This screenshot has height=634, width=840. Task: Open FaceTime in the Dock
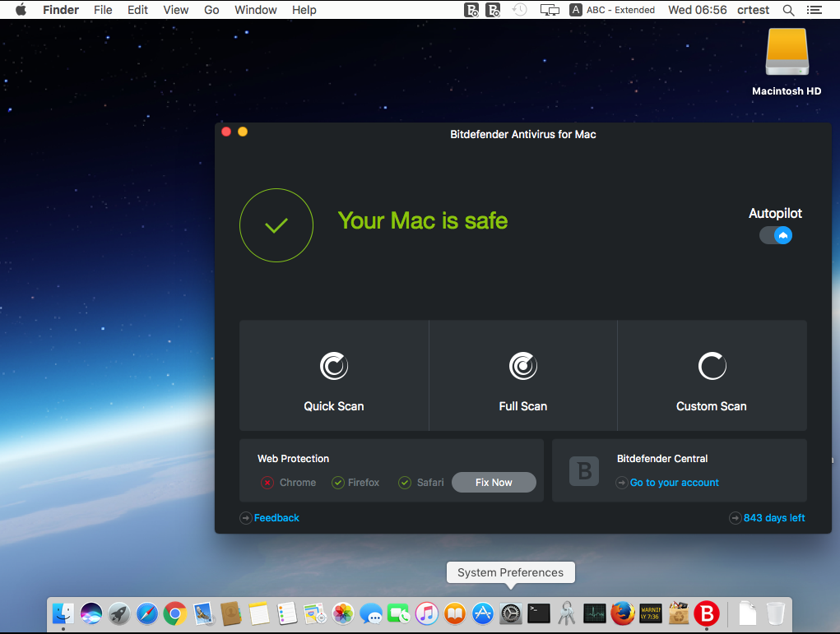[x=398, y=613]
